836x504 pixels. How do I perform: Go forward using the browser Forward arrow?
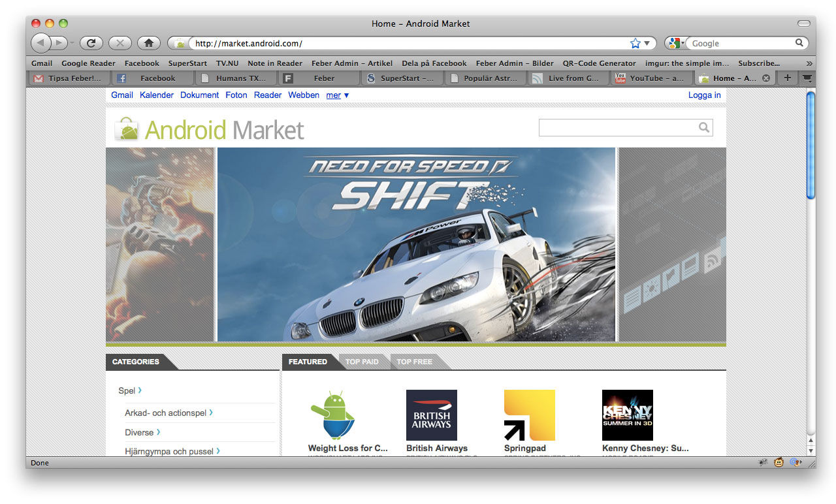point(58,43)
